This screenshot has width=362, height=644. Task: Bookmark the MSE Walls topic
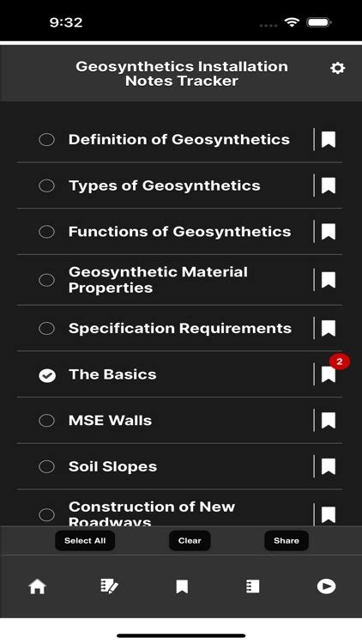point(329,421)
